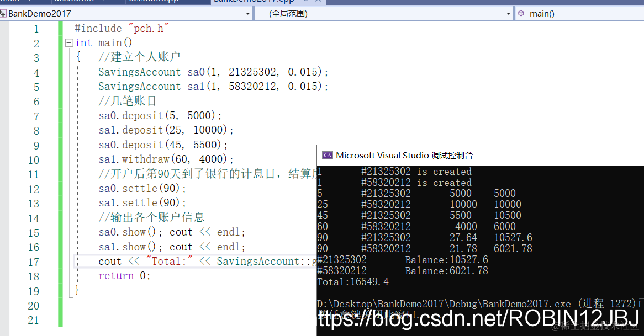The image size is (644, 336).
Task: Click console line 'Total:16549.4'
Action: (353, 282)
